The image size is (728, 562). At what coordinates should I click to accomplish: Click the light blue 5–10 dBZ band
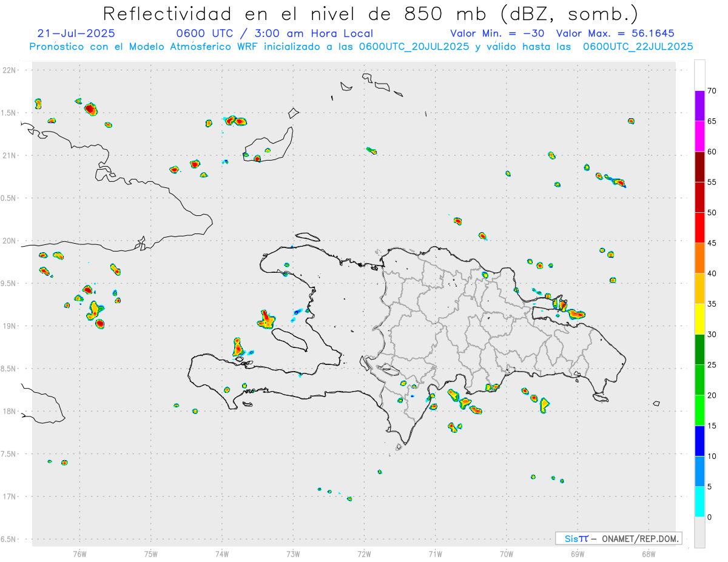pyautogui.click(x=699, y=472)
